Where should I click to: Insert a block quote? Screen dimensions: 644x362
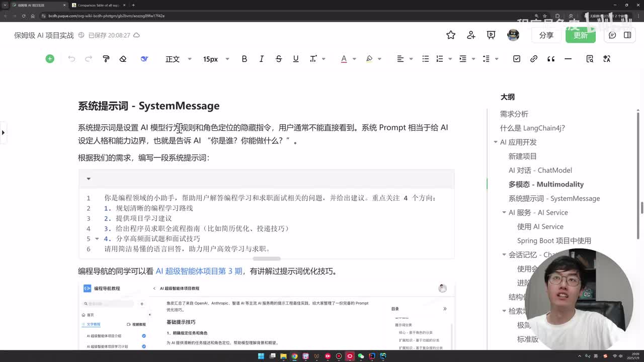tap(551, 59)
